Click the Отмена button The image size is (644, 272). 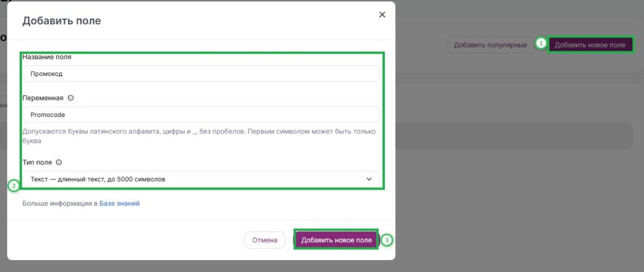pyautogui.click(x=265, y=240)
